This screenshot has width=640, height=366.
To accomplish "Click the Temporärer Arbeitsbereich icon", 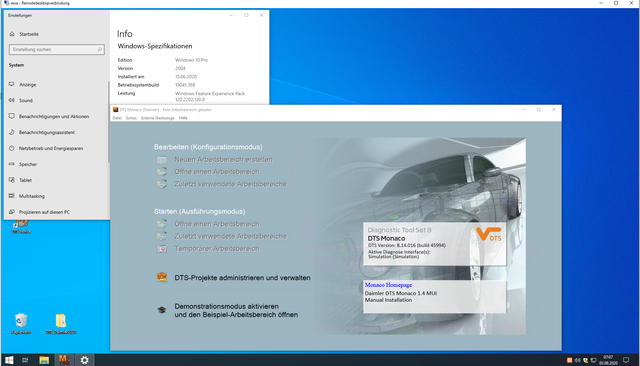I will tap(162, 248).
